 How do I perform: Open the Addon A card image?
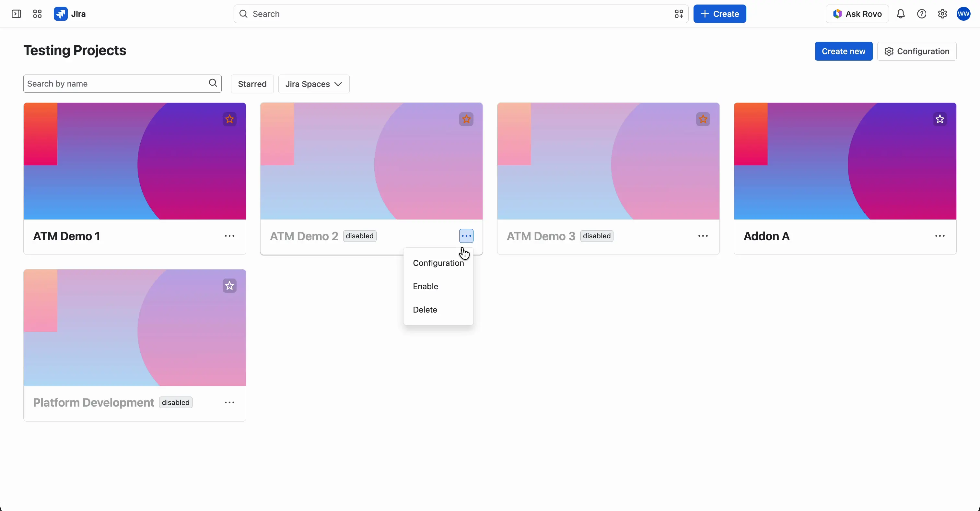(x=845, y=161)
